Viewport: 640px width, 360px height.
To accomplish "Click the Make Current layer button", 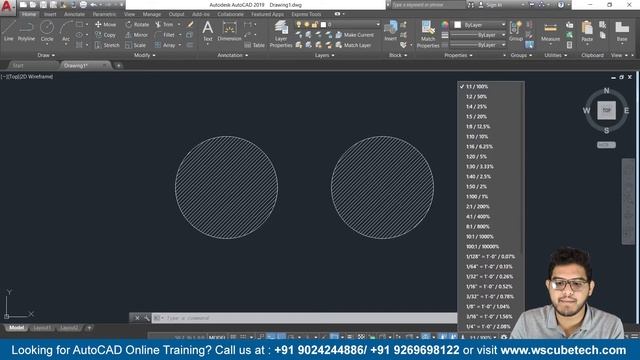I will coord(355,35).
